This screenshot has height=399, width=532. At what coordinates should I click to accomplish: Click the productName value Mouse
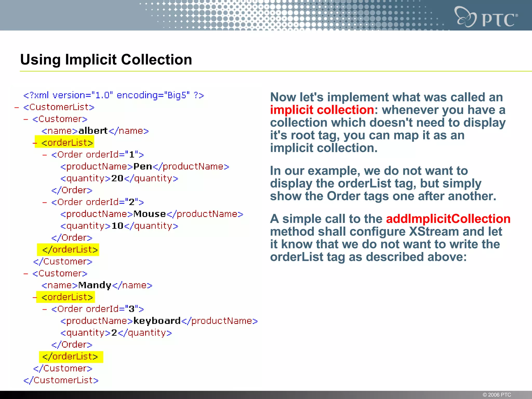tap(150, 214)
